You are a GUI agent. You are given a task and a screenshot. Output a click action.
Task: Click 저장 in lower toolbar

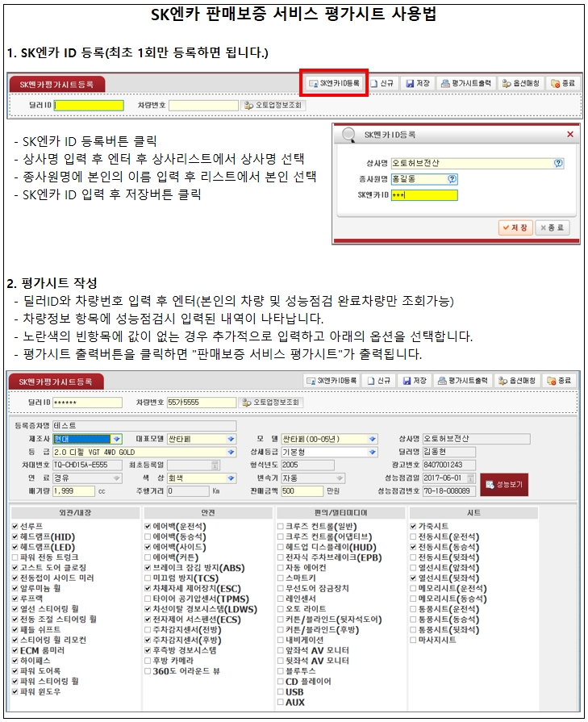click(x=415, y=381)
